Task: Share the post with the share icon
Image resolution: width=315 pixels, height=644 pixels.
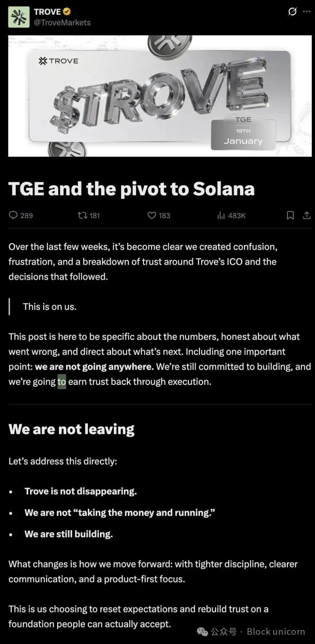Action: tap(307, 216)
